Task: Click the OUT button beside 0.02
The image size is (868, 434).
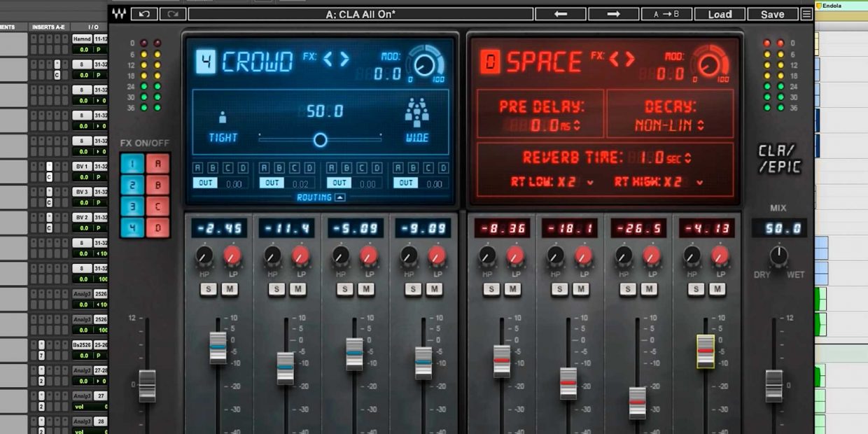Action: pos(272,183)
